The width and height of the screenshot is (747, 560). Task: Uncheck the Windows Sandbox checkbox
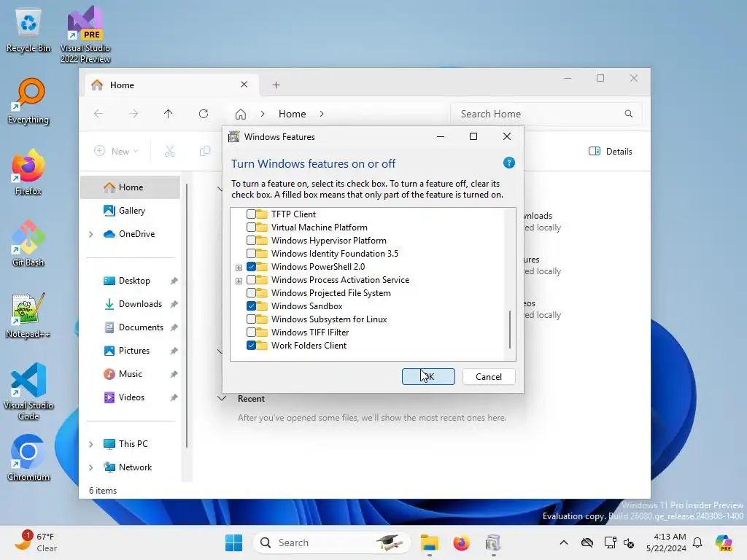(251, 306)
